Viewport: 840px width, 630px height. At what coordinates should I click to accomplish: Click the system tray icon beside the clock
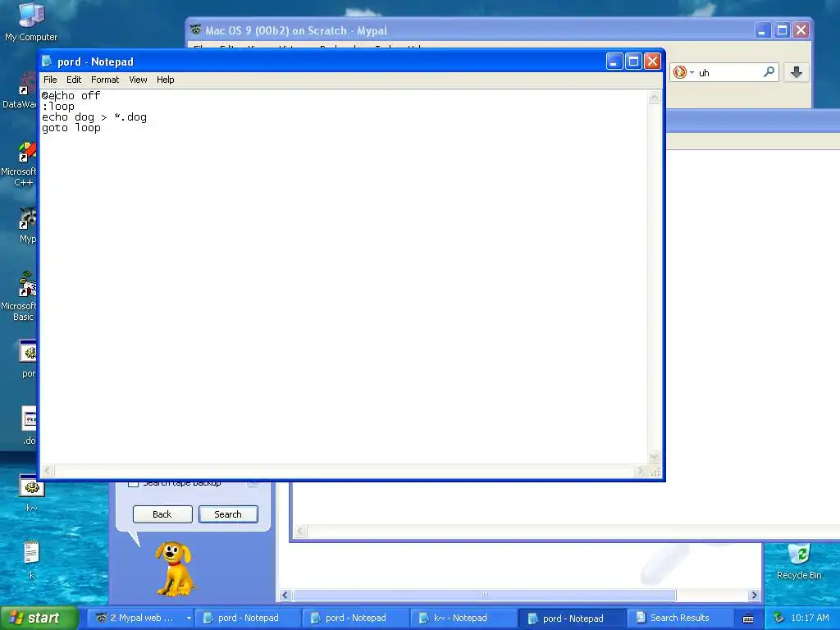(x=779, y=618)
